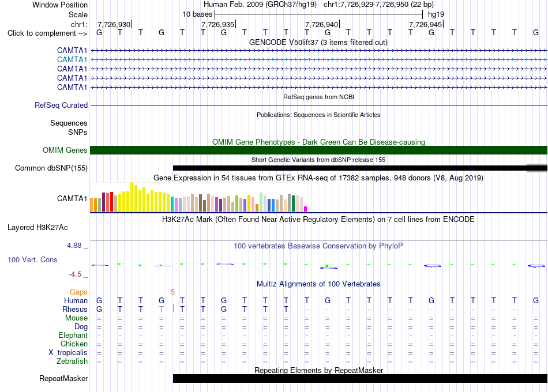548x392 pixels.
Task: Open the 100 Vert. Cons track settings
Action: 32,259
